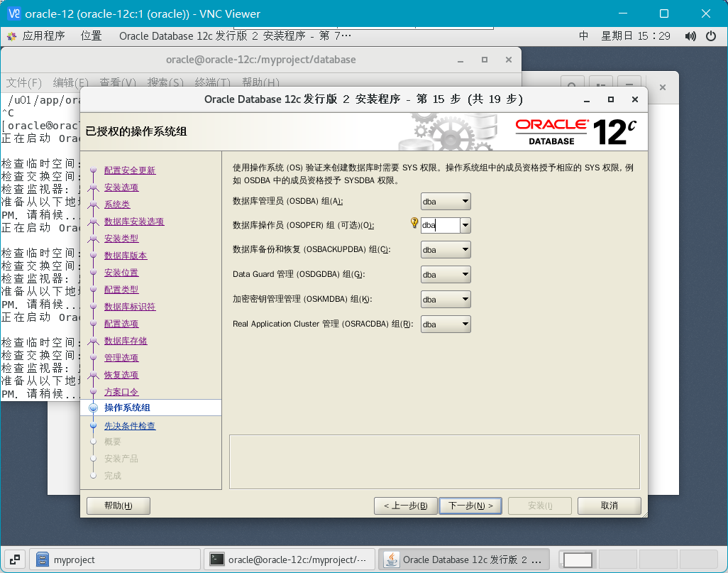Switch to myproject taskbar window

point(115,560)
